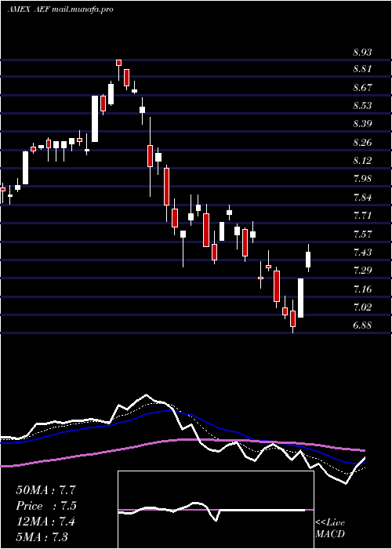Select the 7.84 price axis label
Image resolution: width=392 pixels, height=549 pixels.
[x=362, y=198]
